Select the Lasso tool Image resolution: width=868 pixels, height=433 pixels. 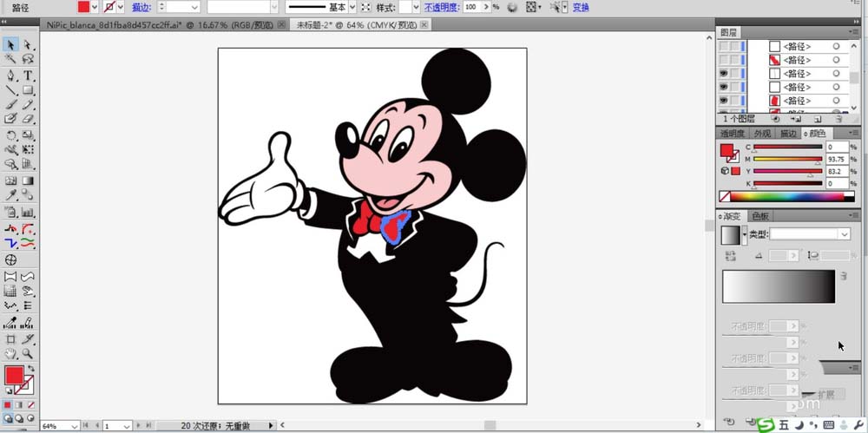pyautogui.click(x=28, y=59)
